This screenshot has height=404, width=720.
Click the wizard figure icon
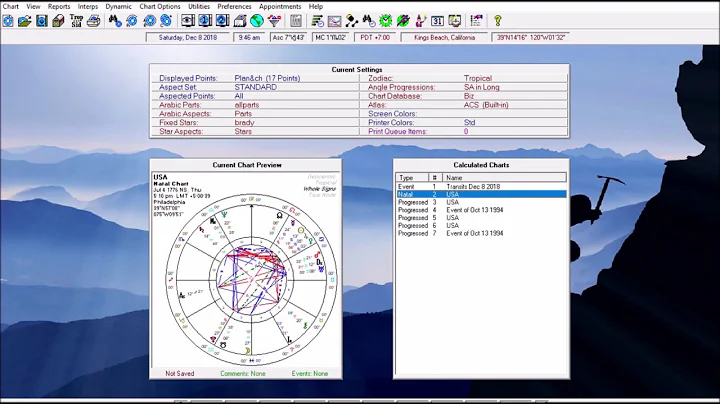(420, 21)
